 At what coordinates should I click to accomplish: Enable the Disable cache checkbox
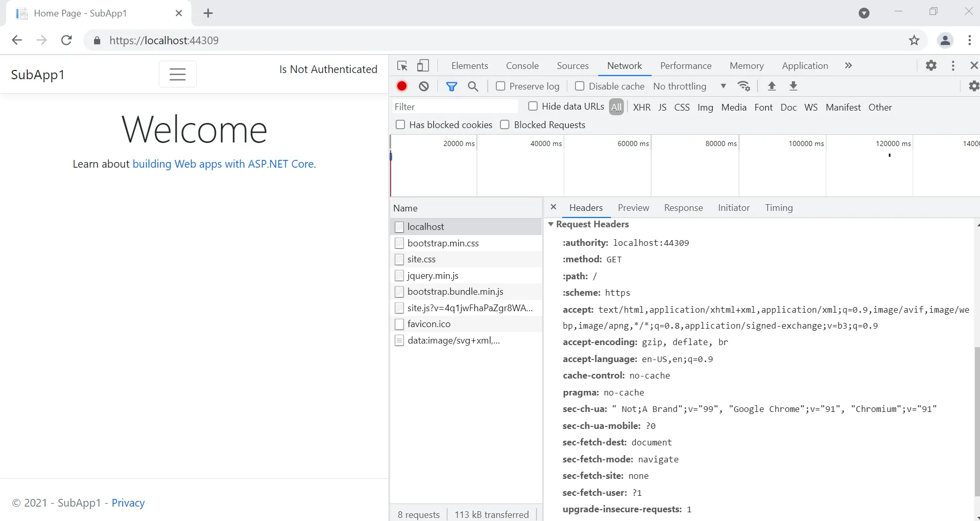580,86
